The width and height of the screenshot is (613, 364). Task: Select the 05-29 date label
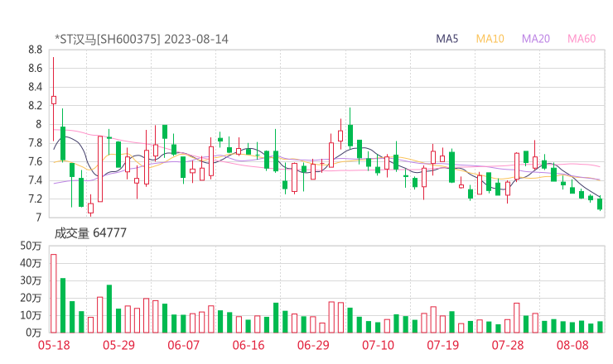point(118,345)
